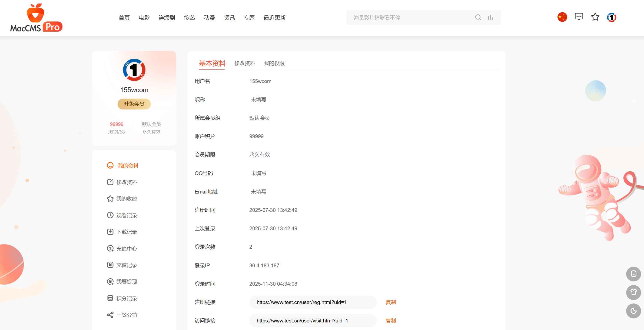Open the user avatar account menu
The height and width of the screenshot is (330, 644).
pyautogui.click(x=611, y=17)
